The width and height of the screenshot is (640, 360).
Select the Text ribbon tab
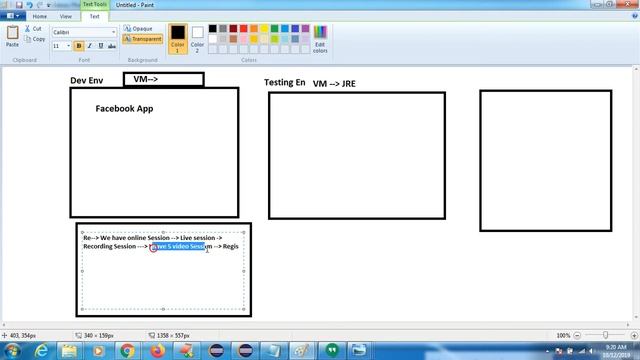(x=94, y=16)
